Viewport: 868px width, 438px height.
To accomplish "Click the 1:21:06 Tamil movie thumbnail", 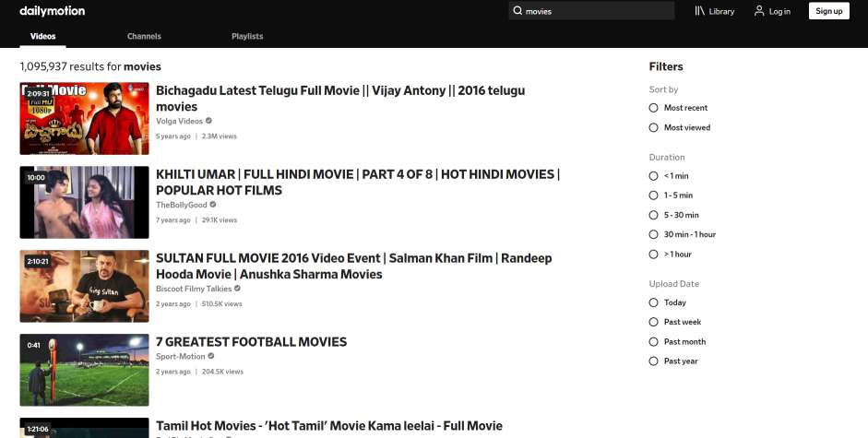I will coord(84,428).
